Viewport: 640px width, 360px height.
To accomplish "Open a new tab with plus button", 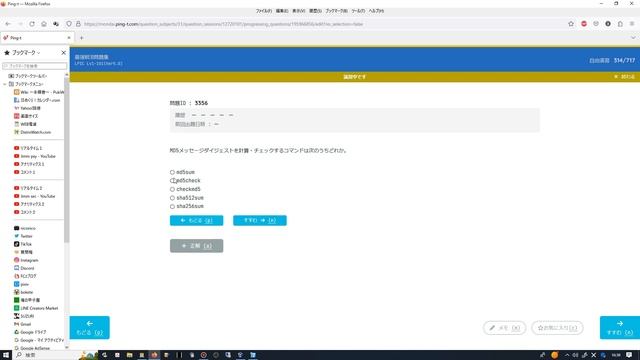I will (82, 38).
